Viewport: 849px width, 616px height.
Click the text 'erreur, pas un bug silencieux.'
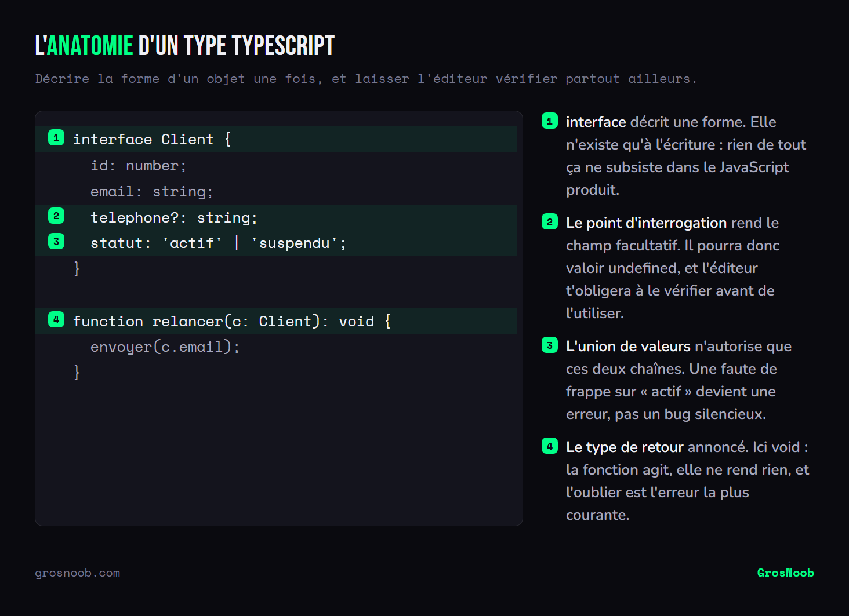(x=666, y=414)
